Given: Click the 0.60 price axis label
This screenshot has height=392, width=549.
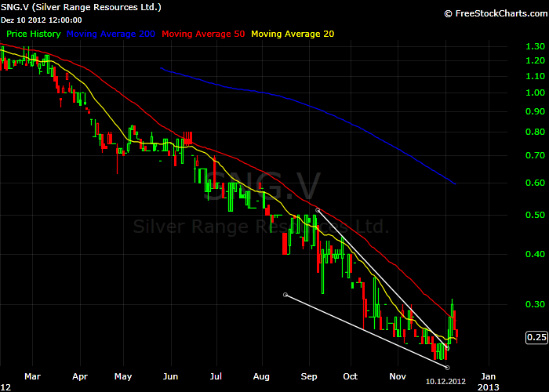Looking at the screenshot, I should 536,183.
